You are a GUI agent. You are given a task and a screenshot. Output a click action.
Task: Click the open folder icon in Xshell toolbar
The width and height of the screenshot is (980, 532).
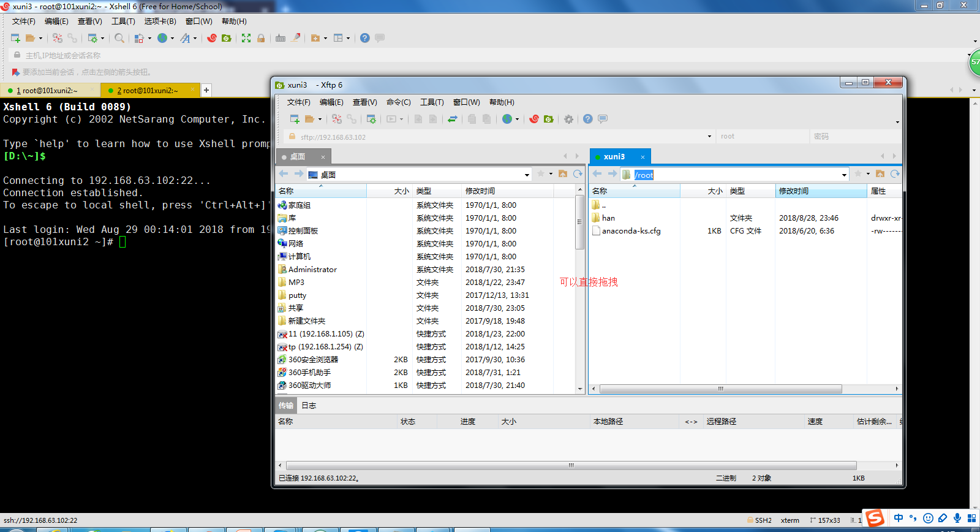30,38
